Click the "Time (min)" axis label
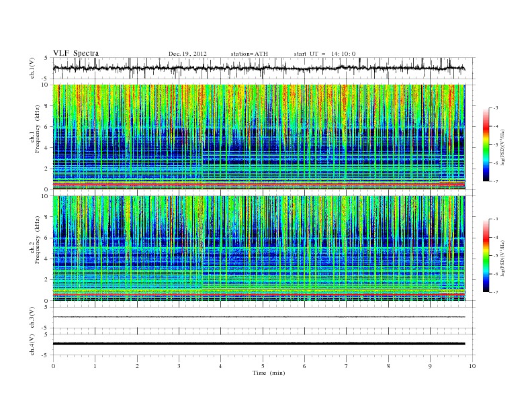Viewport: 532px width, 411px height. coord(269,373)
